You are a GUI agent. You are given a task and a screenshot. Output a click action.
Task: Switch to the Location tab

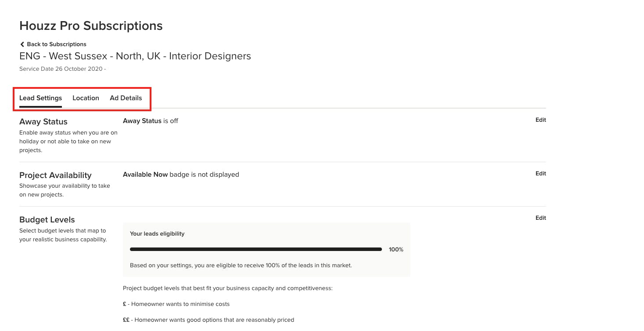point(86,98)
